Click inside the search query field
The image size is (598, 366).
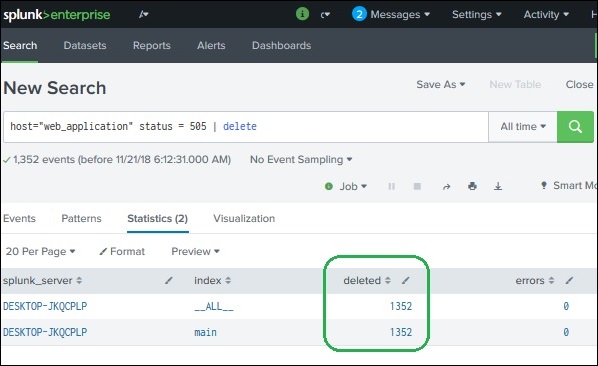(246, 127)
